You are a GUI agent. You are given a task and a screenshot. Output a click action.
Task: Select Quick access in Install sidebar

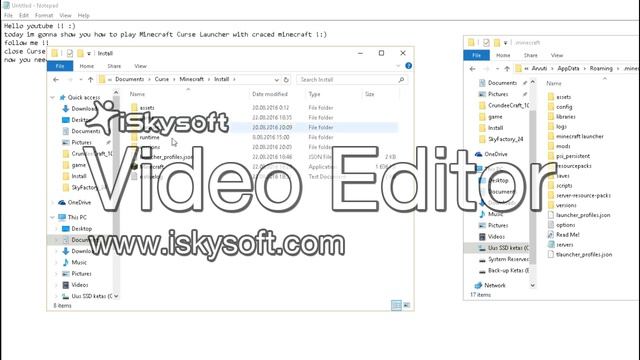point(84,98)
